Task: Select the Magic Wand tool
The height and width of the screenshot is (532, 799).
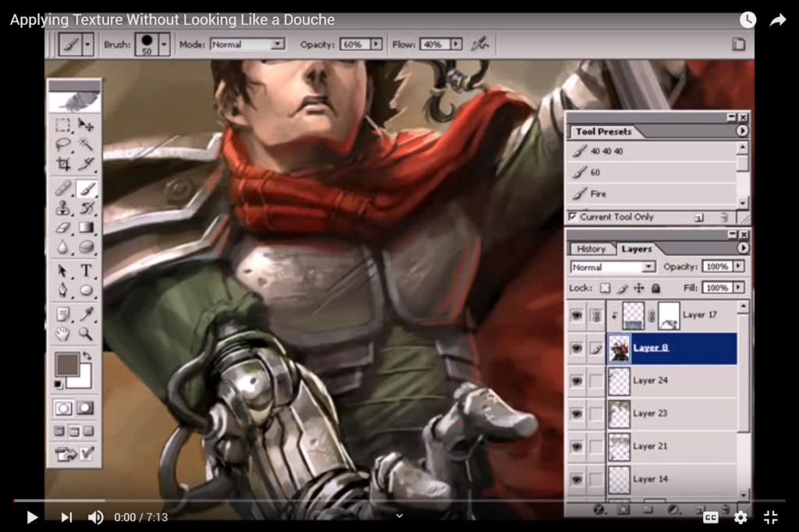Action: 86,145
